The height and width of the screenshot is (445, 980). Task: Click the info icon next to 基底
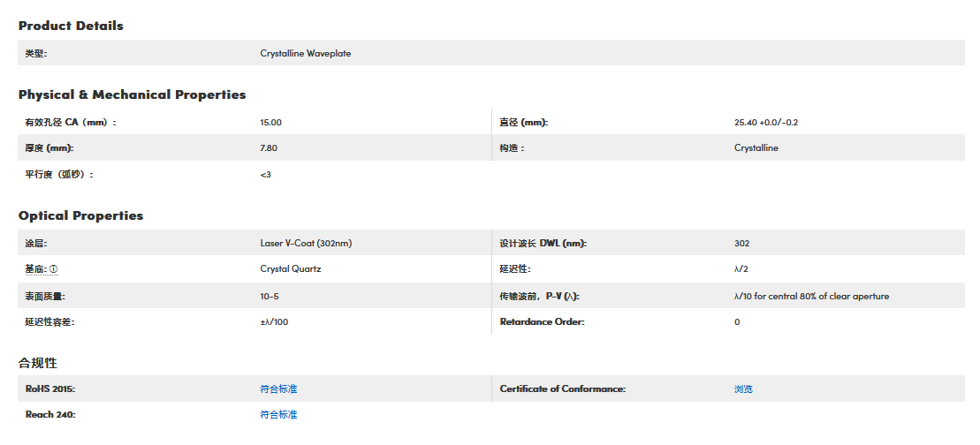coord(54,269)
